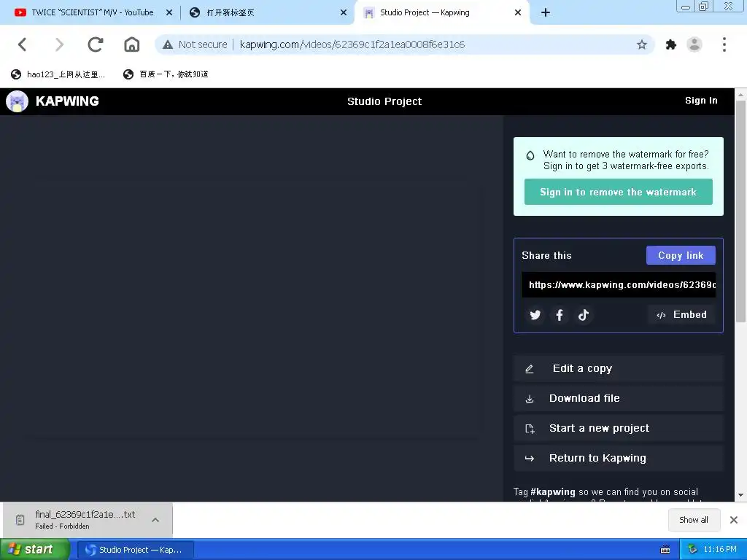Reload the page
The width and height of the screenshot is (747, 560).
tap(96, 44)
